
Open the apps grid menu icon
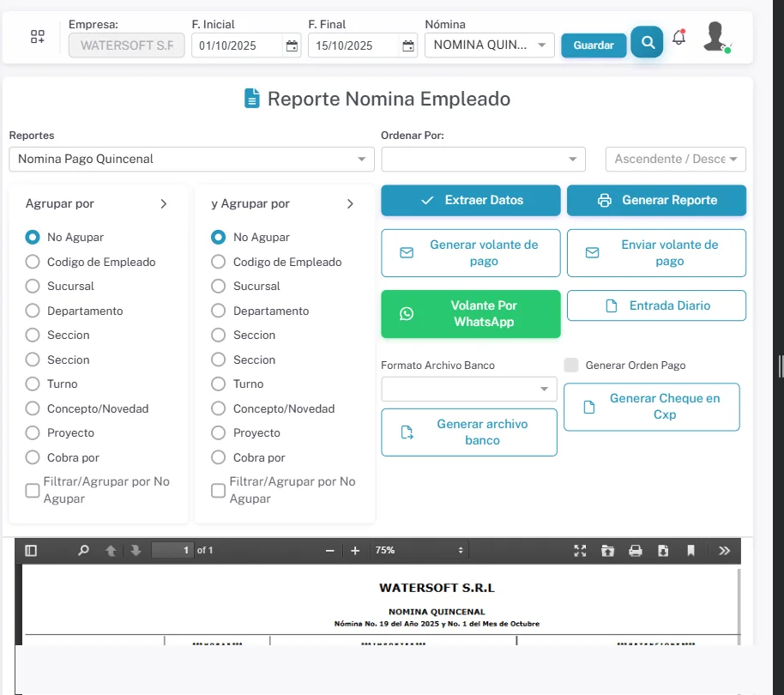click(x=38, y=37)
